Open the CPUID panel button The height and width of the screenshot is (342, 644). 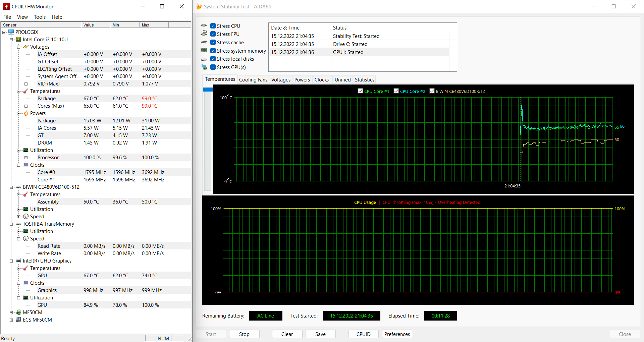[364, 334]
